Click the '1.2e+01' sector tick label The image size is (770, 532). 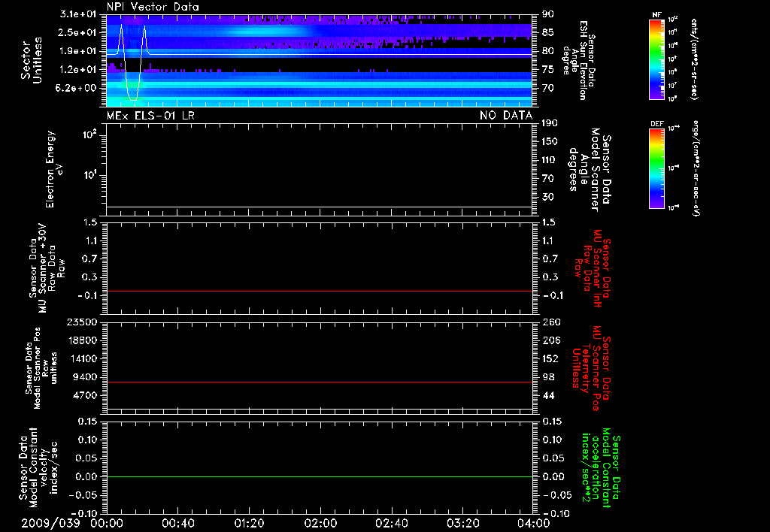click(x=78, y=70)
